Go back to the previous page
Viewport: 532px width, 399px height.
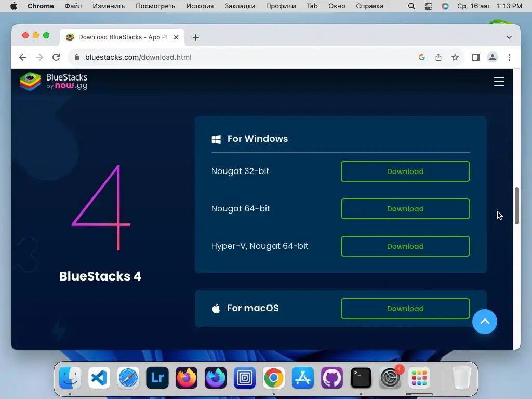(x=23, y=57)
